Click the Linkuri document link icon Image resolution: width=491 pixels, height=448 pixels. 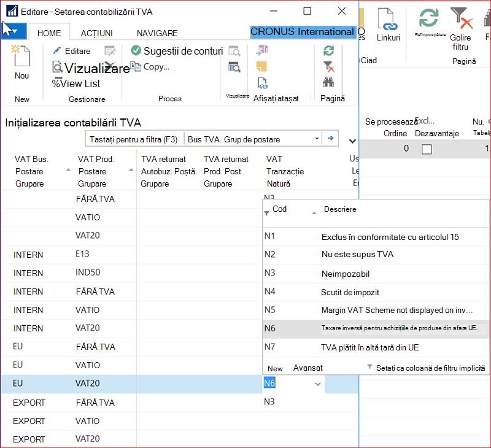click(x=388, y=20)
